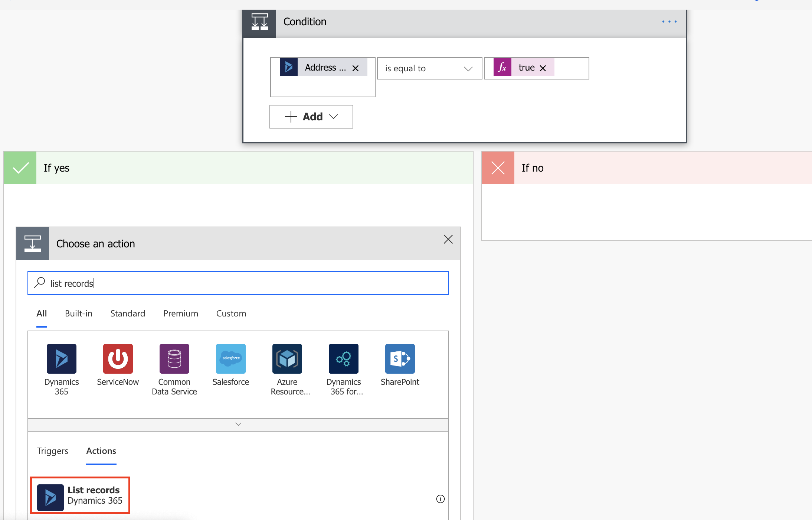Switch to the Premium connectors tab

(x=181, y=313)
